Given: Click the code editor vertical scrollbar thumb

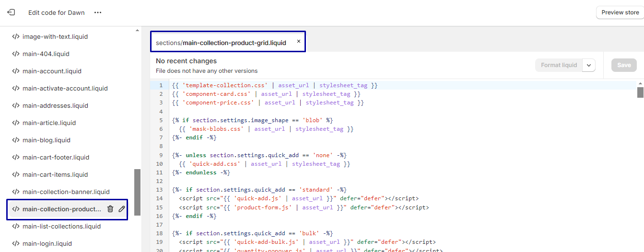Looking at the screenshot, I should [x=640, y=92].
